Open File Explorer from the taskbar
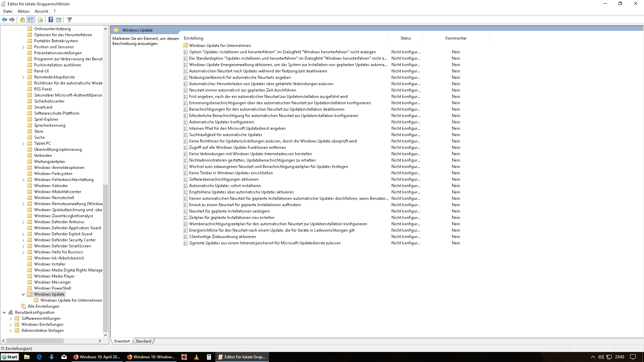 click(x=27, y=357)
